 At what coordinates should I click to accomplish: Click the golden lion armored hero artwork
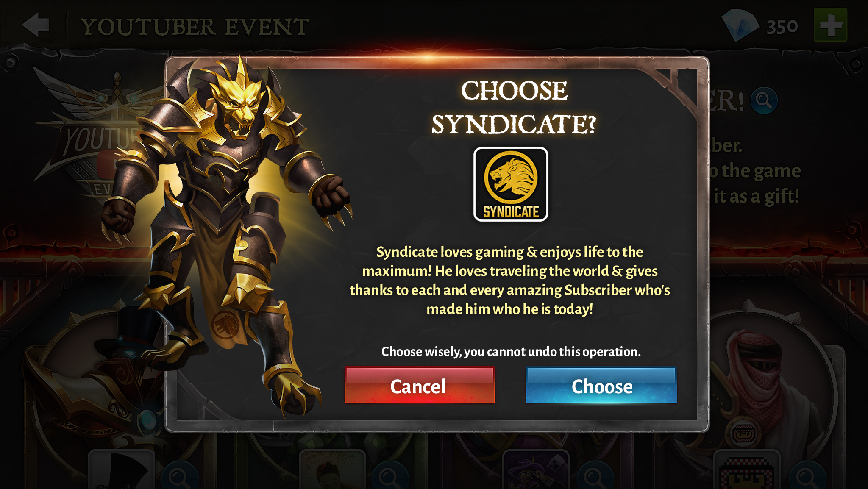click(x=225, y=233)
